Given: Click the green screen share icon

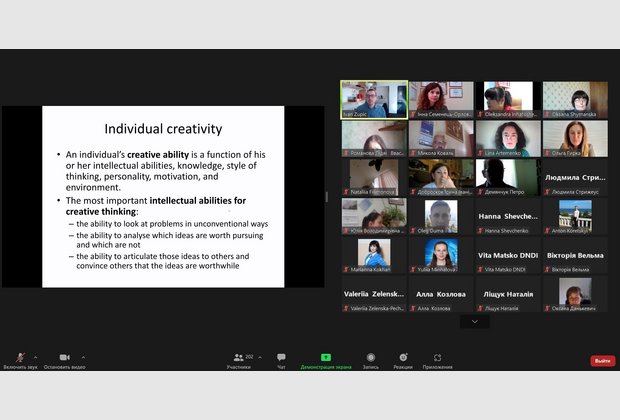Looking at the screenshot, I should click(x=325, y=357).
